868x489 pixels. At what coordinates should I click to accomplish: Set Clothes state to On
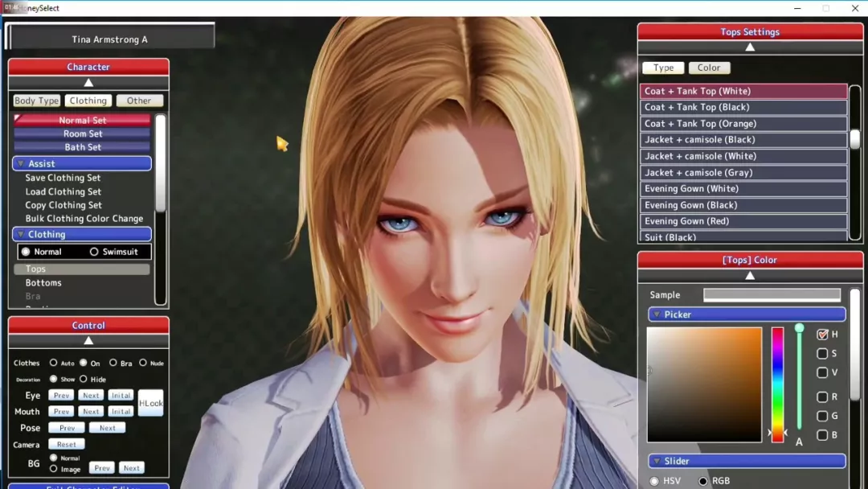(83, 363)
